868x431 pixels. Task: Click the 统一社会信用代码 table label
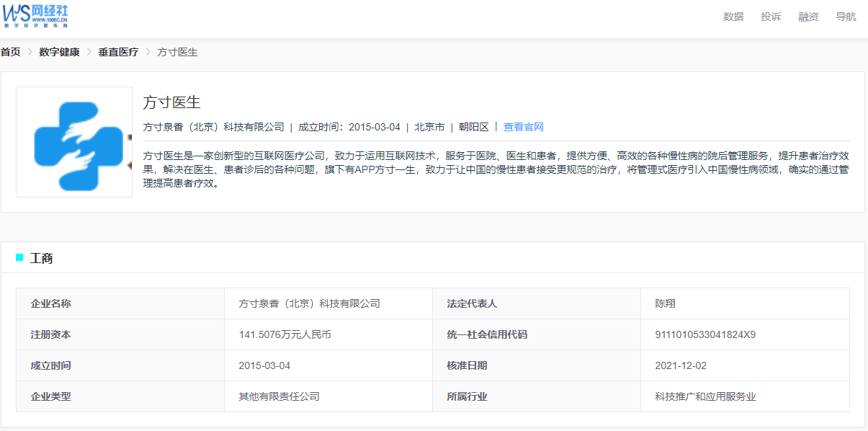pos(487,334)
